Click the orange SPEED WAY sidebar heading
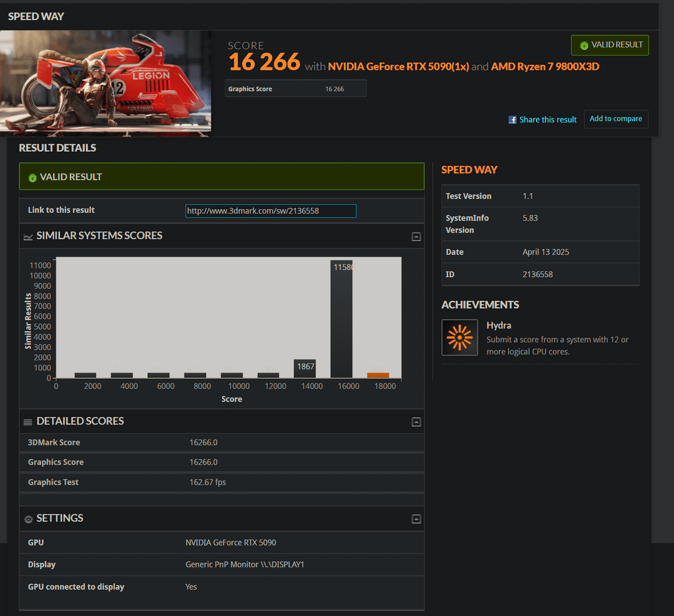 pos(469,170)
